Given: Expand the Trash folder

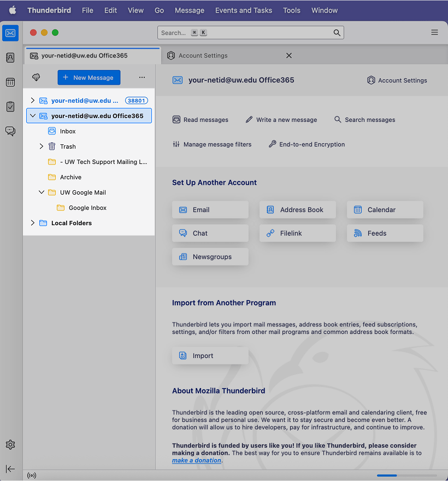Looking at the screenshot, I should (42, 146).
